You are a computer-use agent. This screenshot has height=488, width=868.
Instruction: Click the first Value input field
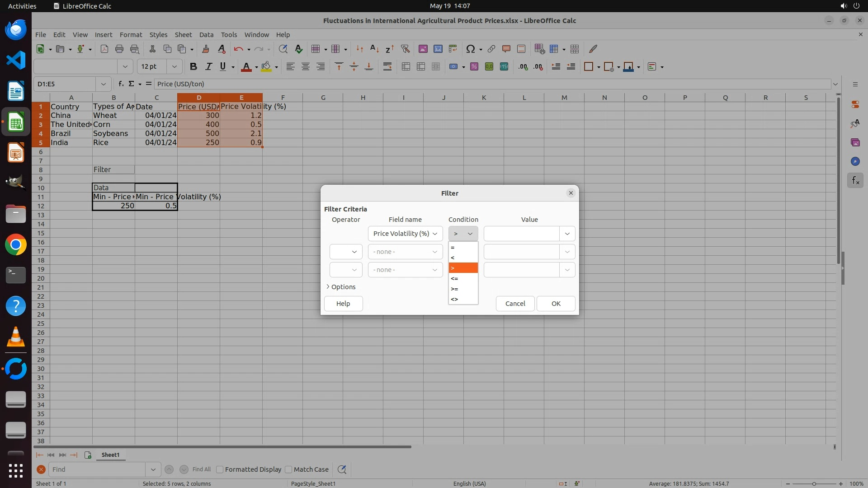click(x=521, y=234)
